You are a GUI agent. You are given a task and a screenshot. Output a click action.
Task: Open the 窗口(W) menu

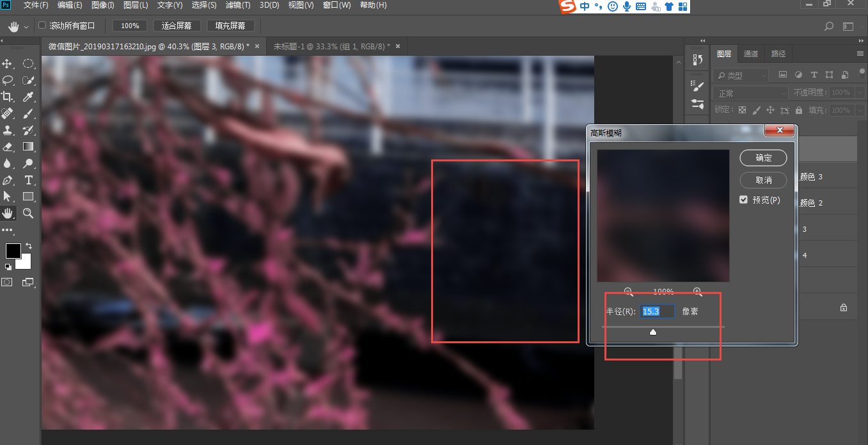[336, 5]
